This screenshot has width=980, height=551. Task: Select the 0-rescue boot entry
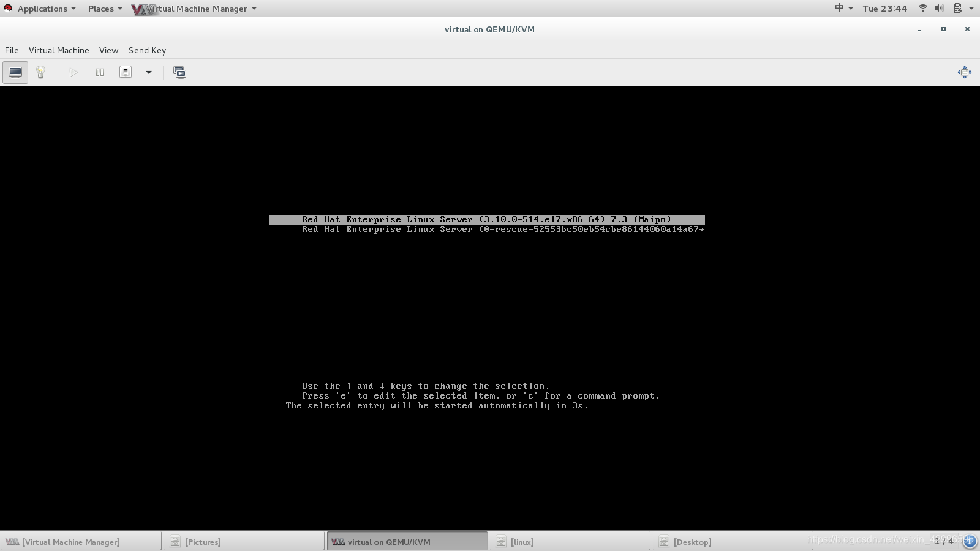487,230
